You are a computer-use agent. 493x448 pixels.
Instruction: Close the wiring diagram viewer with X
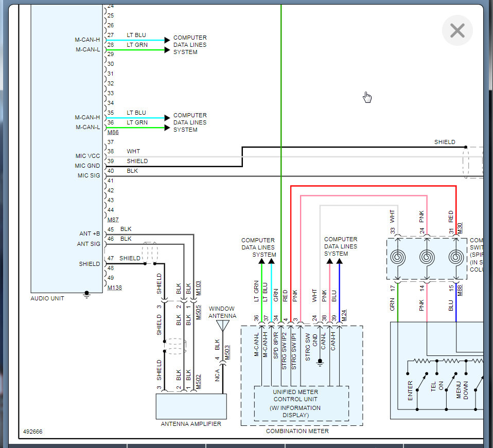point(457,30)
